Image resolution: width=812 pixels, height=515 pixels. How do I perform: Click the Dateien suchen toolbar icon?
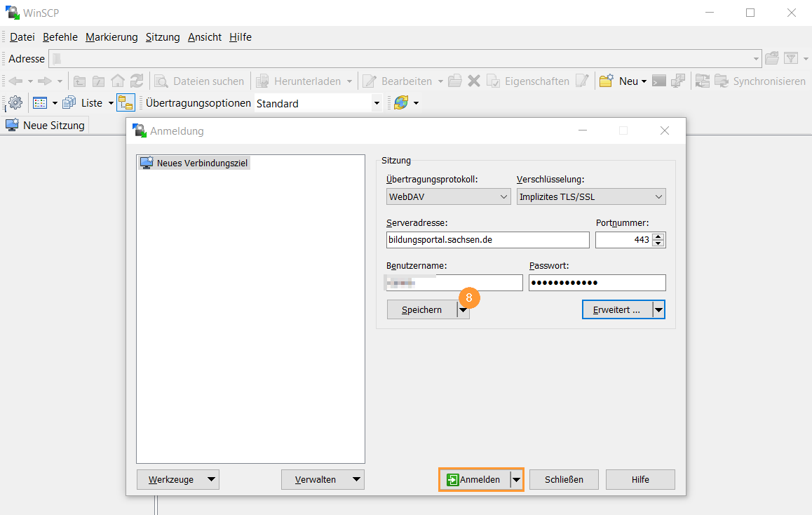160,81
